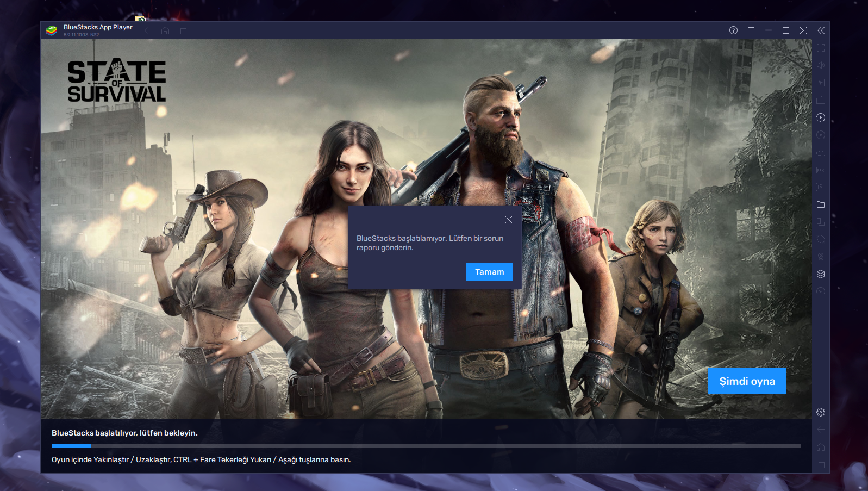The height and width of the screenshot is (491, 868).
Task: Open the hamburger menu in title bar
Action: click(751, 30)
